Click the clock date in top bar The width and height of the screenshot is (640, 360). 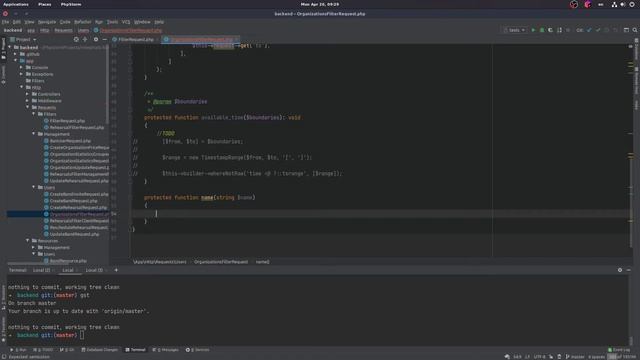(x=320, y=4)
